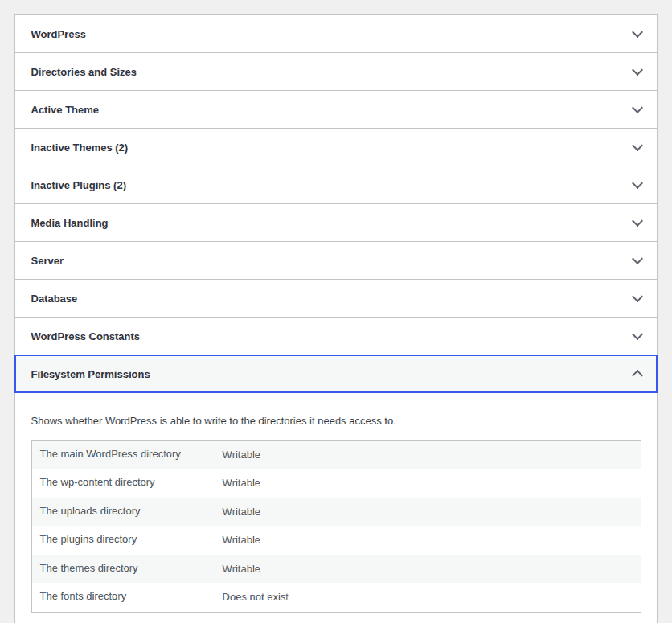Click 'Does not exist' fonts value
This screenshot has width=672, height=623.
[256, 596]
